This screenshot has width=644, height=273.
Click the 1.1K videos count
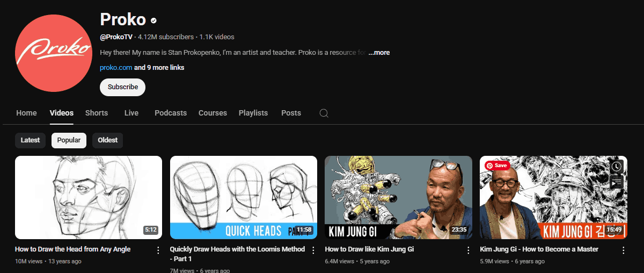tap(217, 37)
